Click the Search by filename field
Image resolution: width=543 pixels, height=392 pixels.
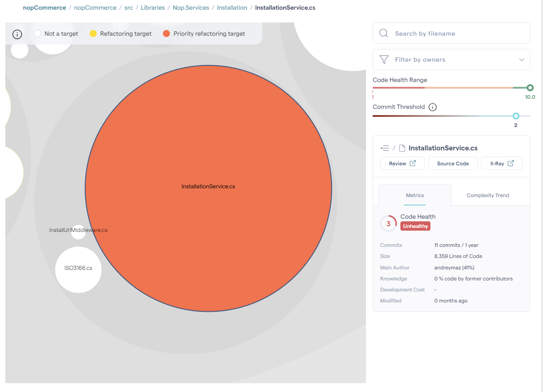tap(451, 34)
